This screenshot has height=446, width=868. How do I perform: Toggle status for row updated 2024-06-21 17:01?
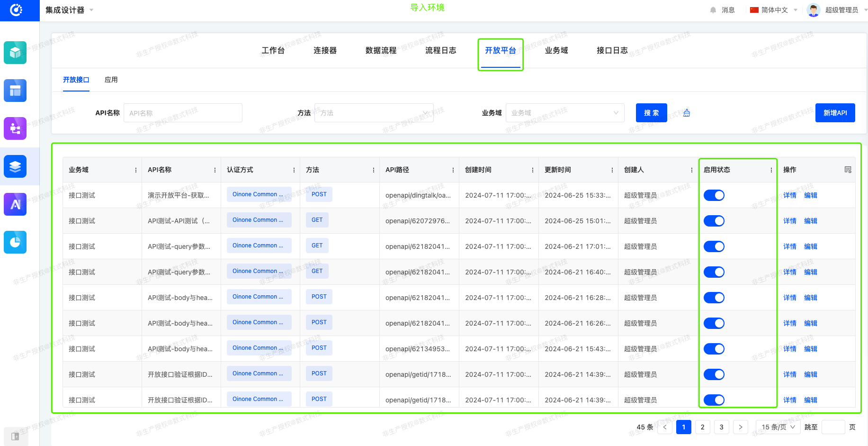click(x=714, y=246)
